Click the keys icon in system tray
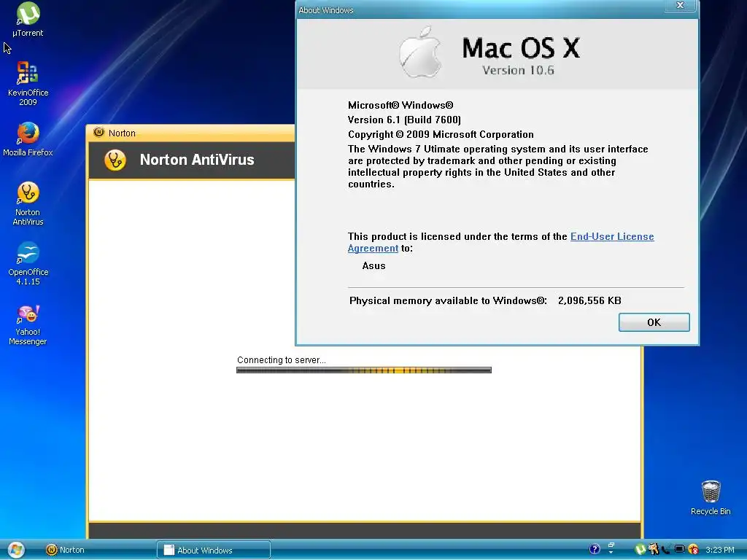Screen dimensions: 747x560 654,549
